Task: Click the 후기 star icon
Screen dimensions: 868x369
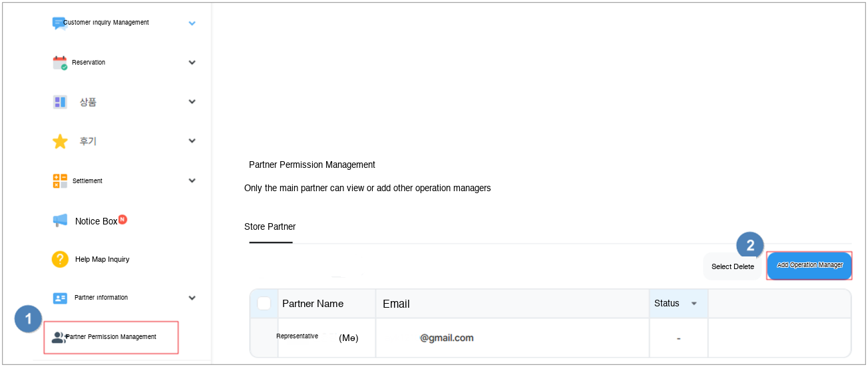Action: pyautogui.click(x=60, y=141)
